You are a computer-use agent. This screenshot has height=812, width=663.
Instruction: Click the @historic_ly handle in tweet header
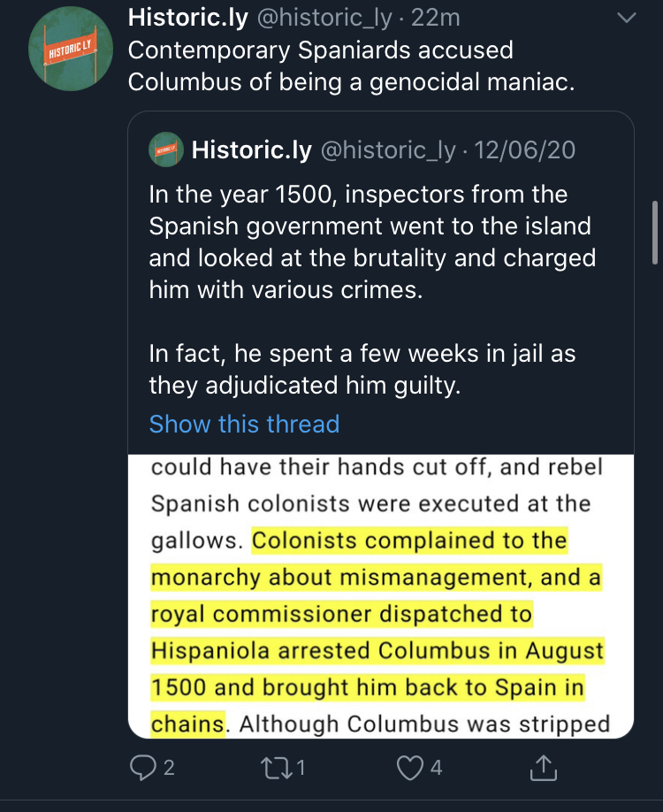point(324,18)
